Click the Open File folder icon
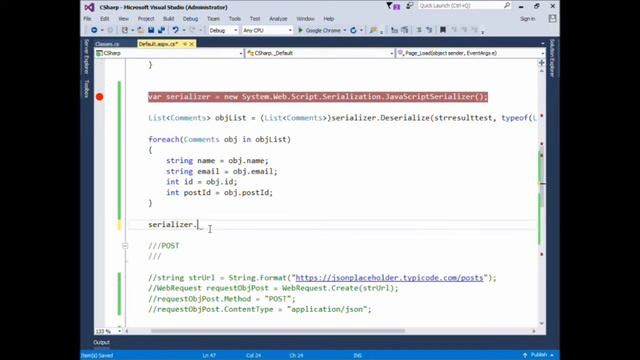 [140, 30]
